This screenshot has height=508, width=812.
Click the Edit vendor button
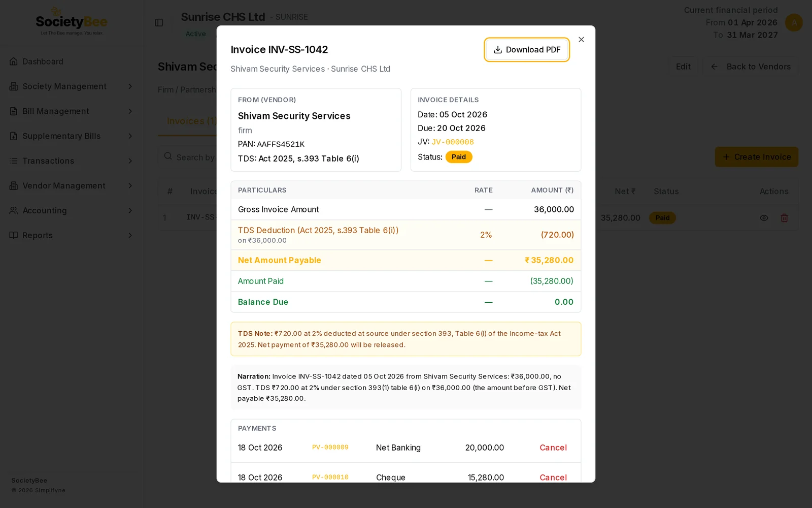tap(683, 67)
